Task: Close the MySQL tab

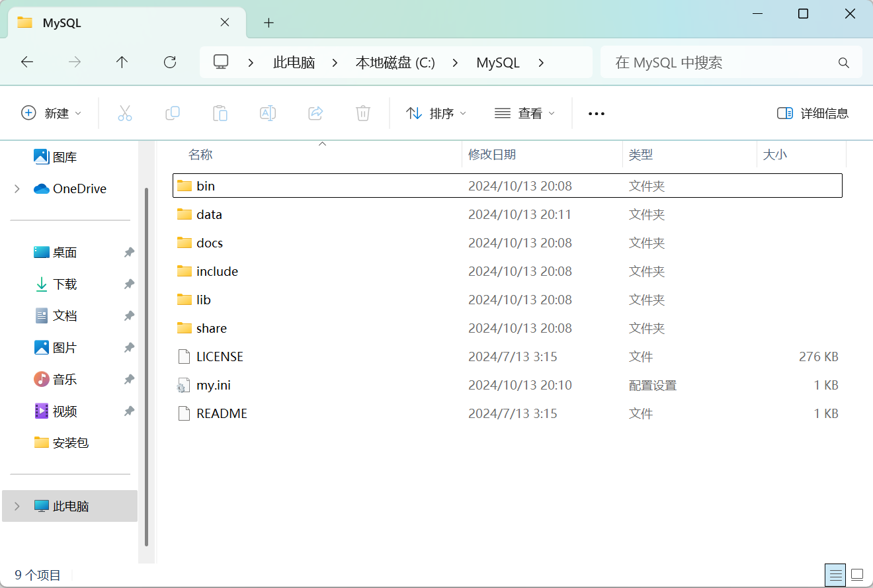Action: 225,22
